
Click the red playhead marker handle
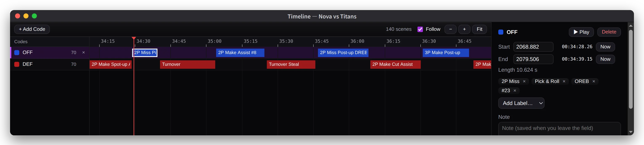pyautogui.click(x=134, y=38)
